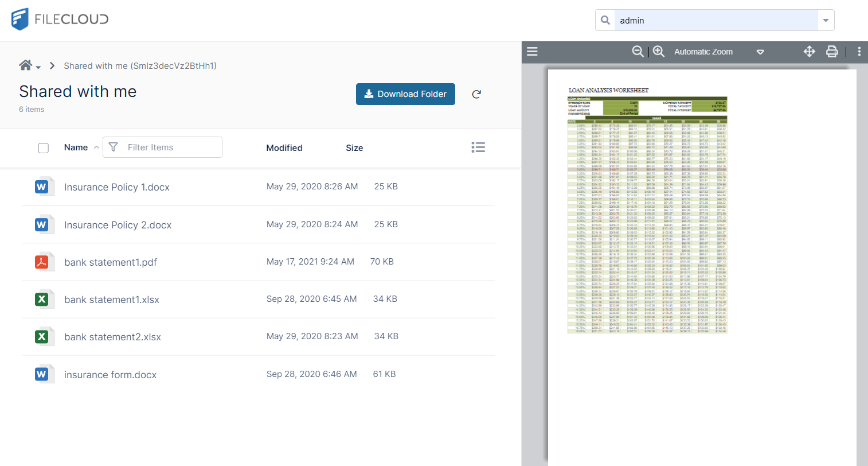This screenshot has width=868, height=466.
Task: Zoom out the PDF preview
Action: tap(638, 52)
